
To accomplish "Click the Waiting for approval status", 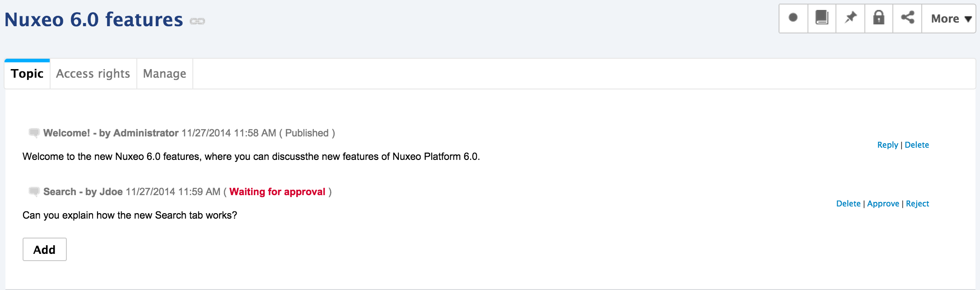I will tap(277, 192).
